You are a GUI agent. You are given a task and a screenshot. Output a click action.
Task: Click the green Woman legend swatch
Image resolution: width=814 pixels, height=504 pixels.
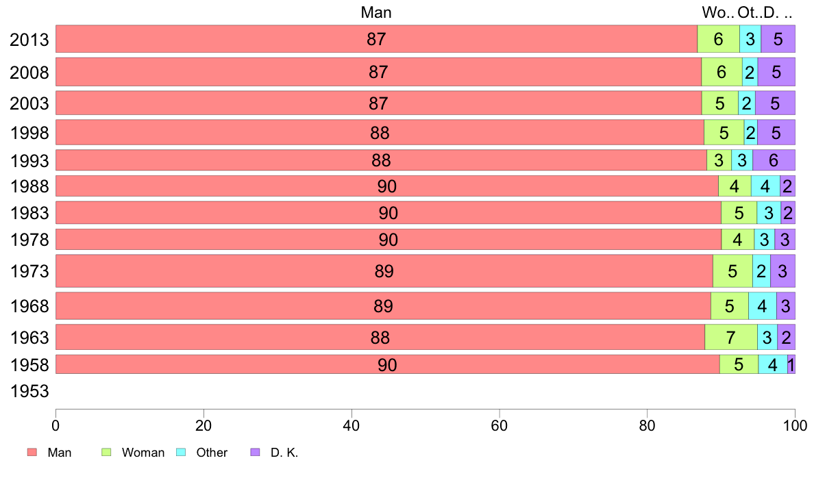106,452
